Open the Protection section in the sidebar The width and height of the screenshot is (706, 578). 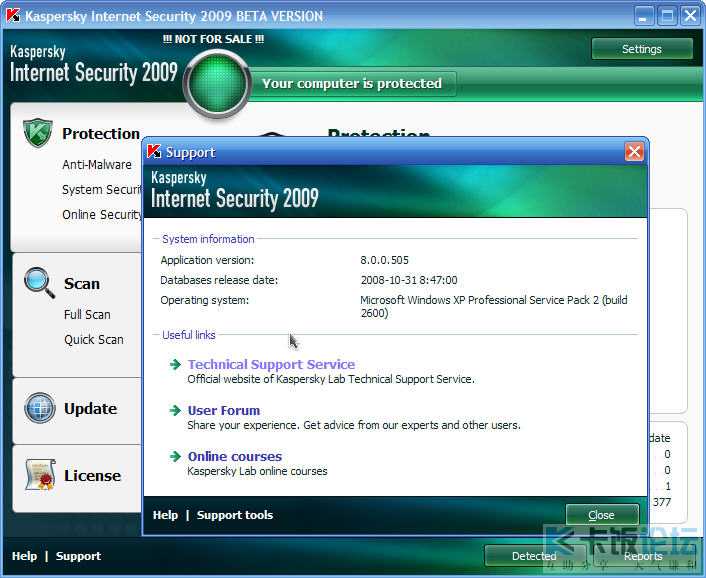101,134
